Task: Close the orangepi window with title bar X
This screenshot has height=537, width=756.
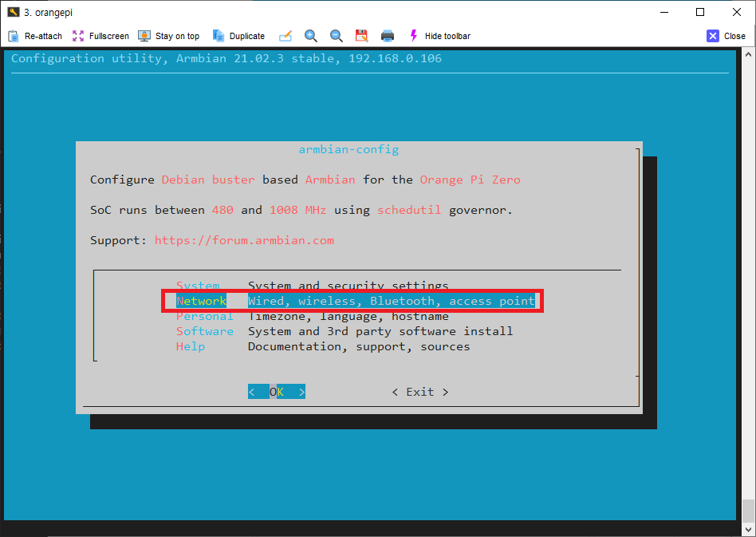Action: 737,12
